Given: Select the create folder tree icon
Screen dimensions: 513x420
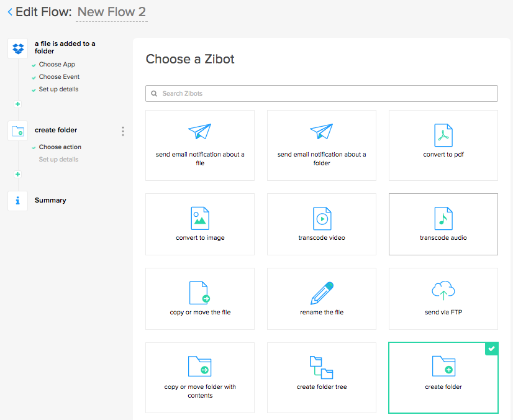Looking at the screenshot, I should 322,367.
